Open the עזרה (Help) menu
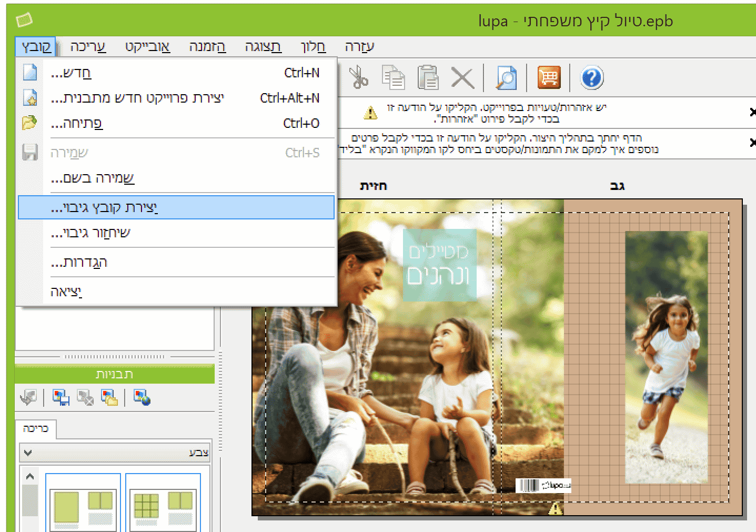Screen dimensions: 756x532 [359, 46]
